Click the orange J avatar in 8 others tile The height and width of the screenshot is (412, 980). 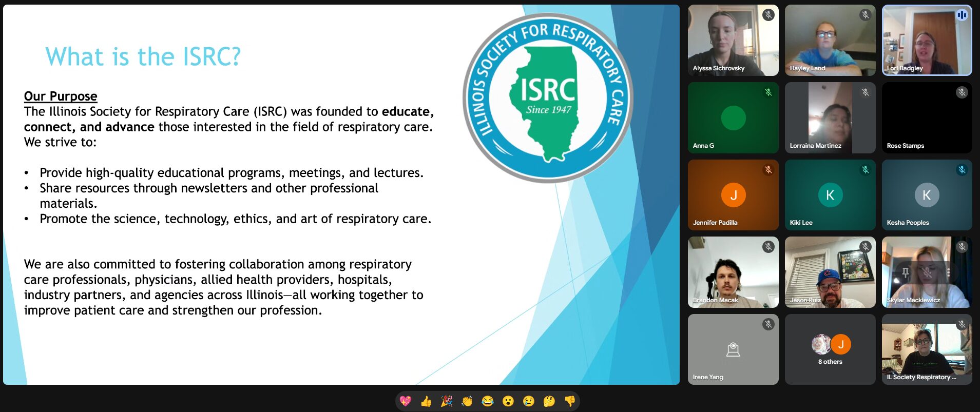841,344
